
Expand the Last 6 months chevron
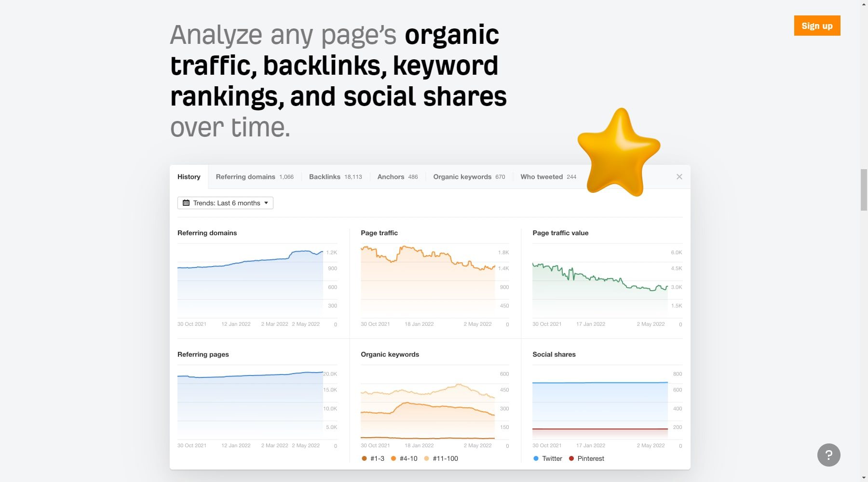point(266,203)
